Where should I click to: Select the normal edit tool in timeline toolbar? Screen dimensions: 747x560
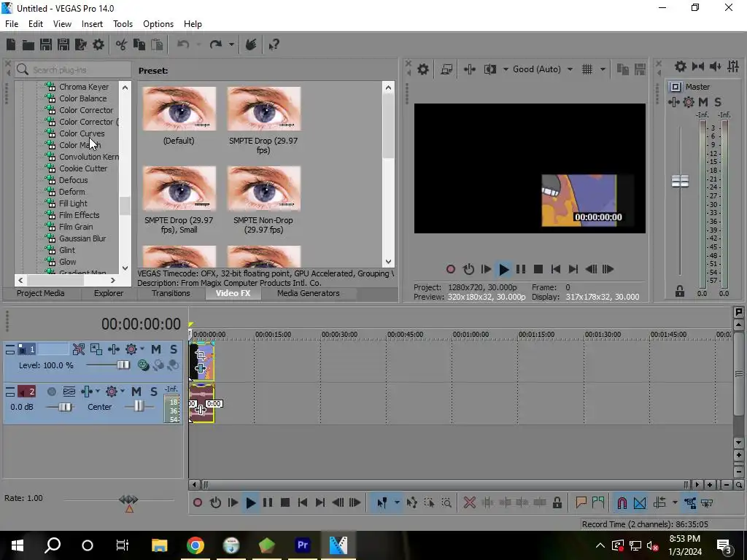point(382,502)
